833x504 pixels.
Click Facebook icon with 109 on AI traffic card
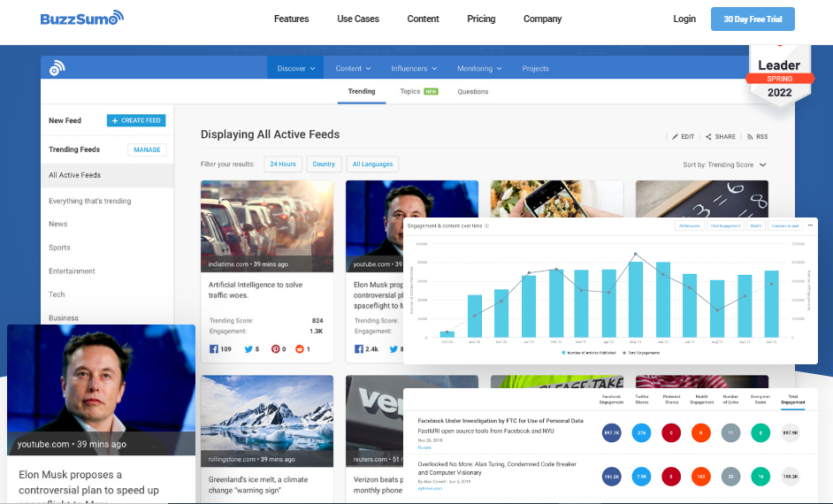click(x=214, y=349)
